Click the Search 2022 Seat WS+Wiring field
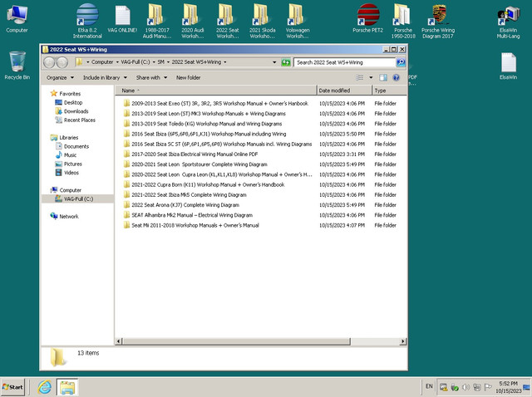The width and height of the screenshot is (532, 397). pyautogui.click(x=344, y=62)
